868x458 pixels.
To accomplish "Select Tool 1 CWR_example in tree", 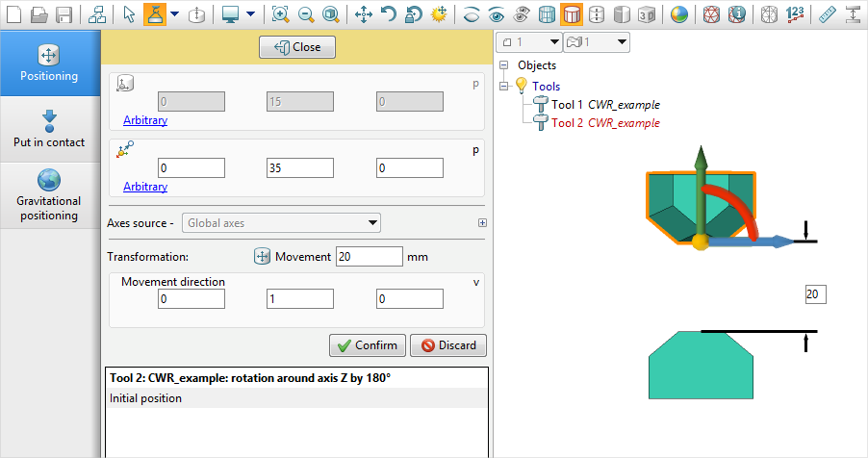I will point(605,105).
